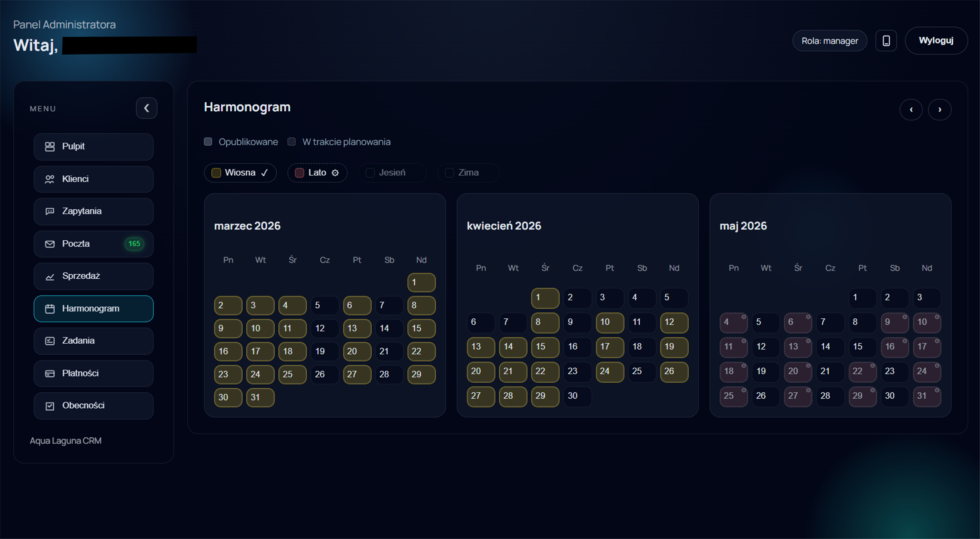Click the Rola: manager badge
Image resolution: width=980 pixels, height=539 pixels.
point(829,41)
